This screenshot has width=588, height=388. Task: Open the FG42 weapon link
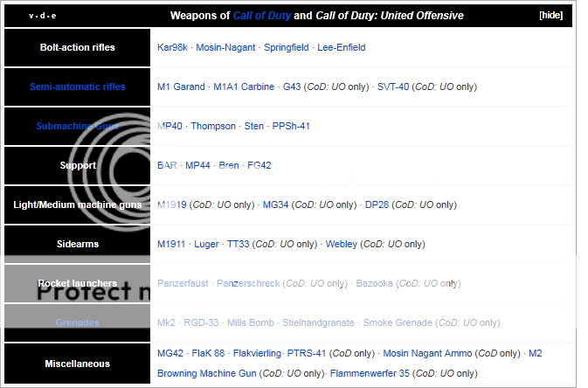pos(259,165)
